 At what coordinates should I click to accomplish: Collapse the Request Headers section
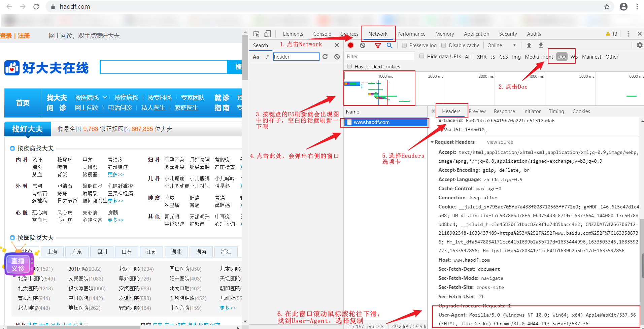433,142
